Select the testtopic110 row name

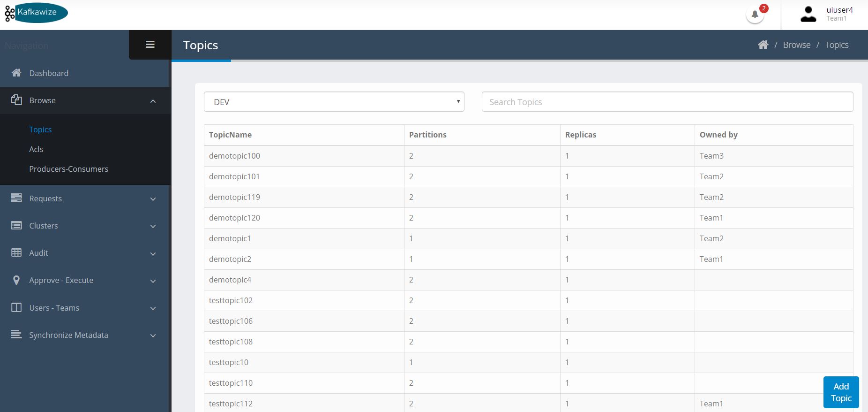[x=231, y=383]
